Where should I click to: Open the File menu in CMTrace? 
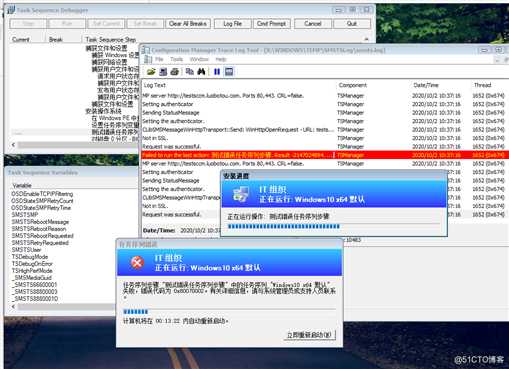click(x=159, y=59)
